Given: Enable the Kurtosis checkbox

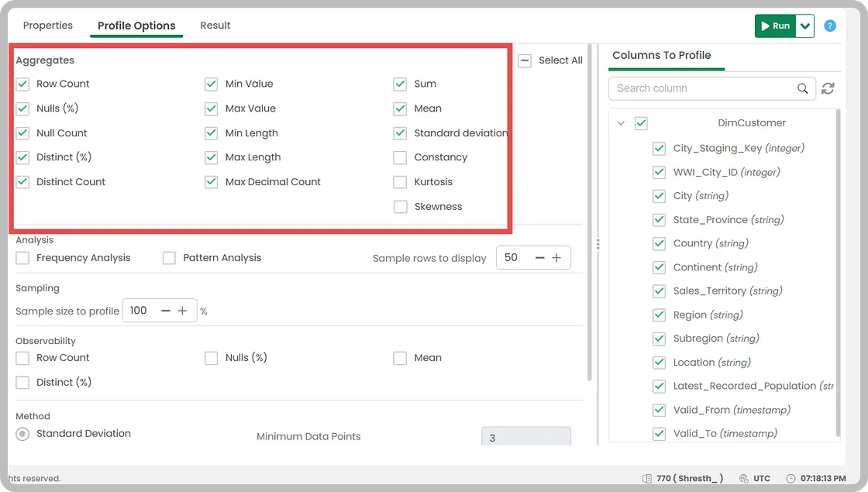Looking at the screenshot, I should (400, 182).
